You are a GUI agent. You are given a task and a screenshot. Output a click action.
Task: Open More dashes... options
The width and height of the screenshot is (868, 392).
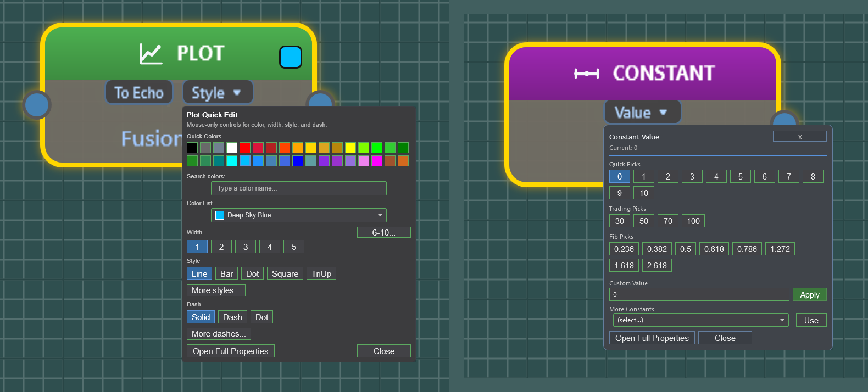click(219, 334)
